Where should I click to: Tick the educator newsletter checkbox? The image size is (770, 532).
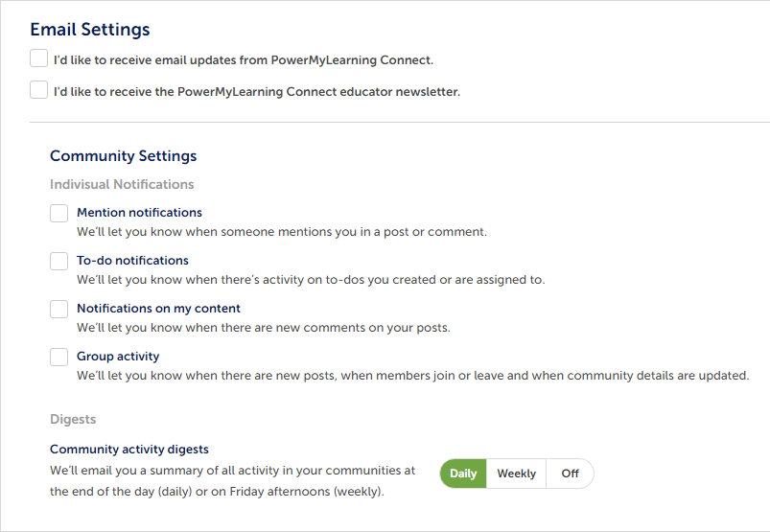(x=38, y=90)
